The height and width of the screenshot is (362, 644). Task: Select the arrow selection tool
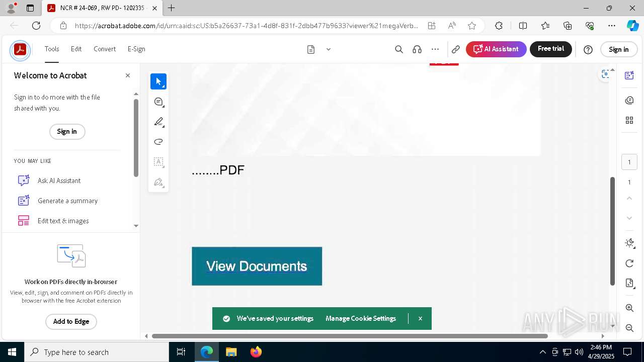coord(158,81)
